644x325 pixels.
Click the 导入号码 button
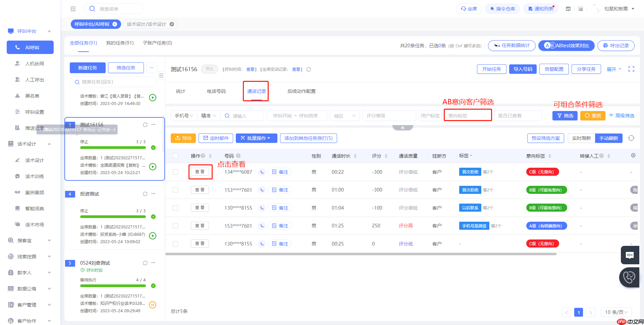coord(523,69)
